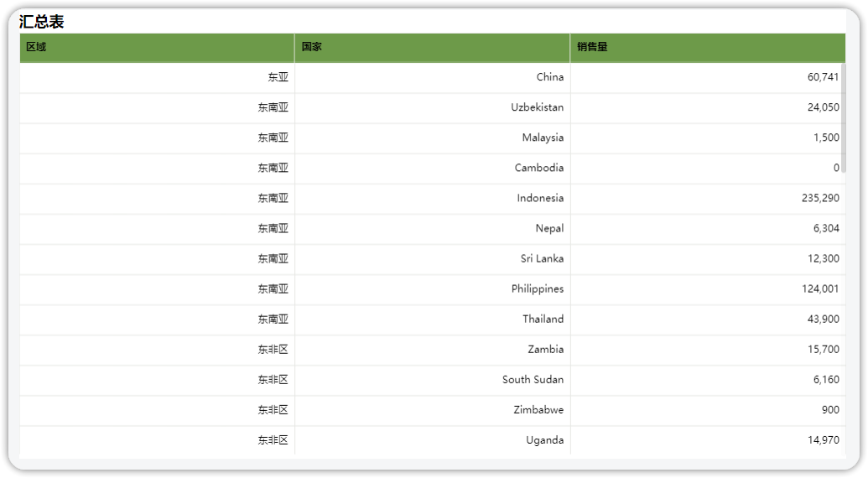
Task: Select the Thailand cell
Action: (433, 320)
